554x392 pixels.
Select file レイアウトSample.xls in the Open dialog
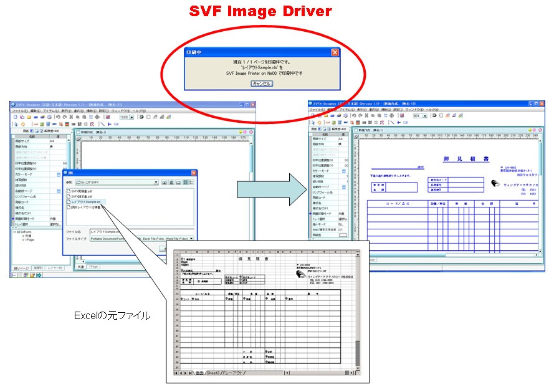pos(86,202)
